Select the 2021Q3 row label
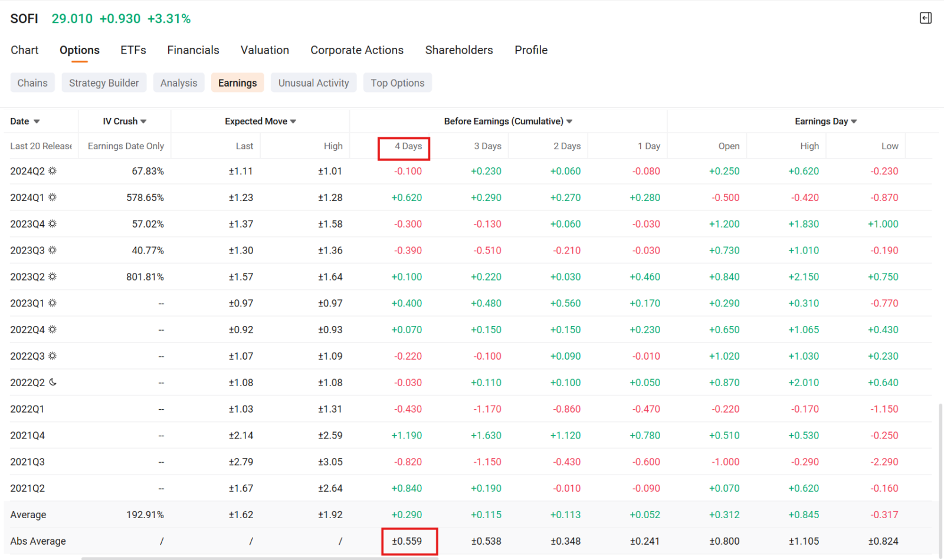This screenshot has height=560, width=944. click(27, 462)
